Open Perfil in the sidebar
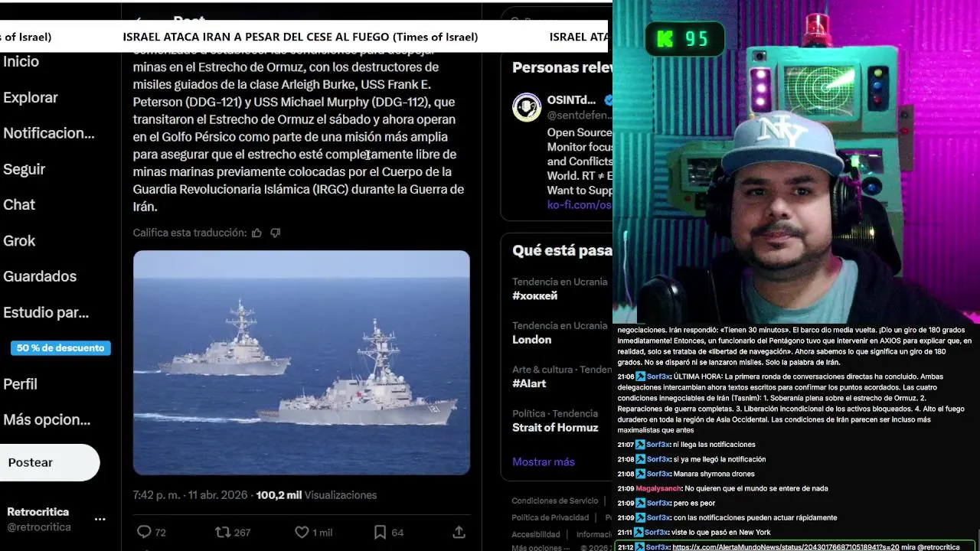 (21, 384)
